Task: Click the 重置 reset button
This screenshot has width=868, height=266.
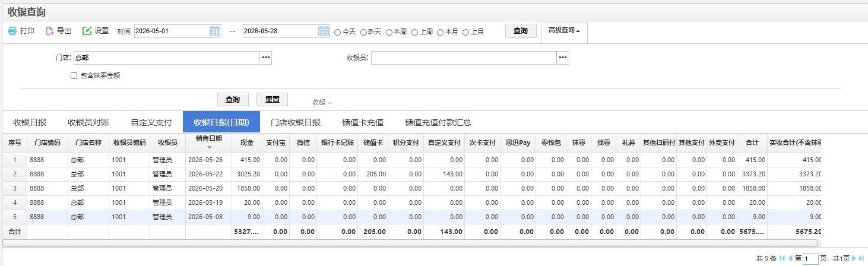Action: click(273, 99)
